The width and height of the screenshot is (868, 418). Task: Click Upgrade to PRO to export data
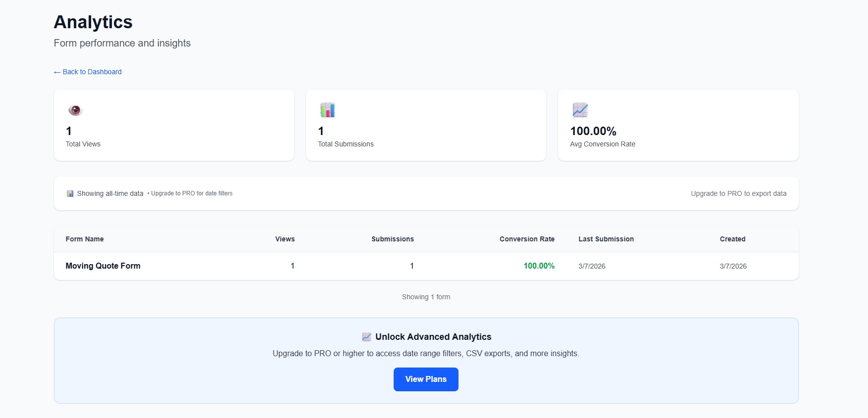tap(738, 193)
